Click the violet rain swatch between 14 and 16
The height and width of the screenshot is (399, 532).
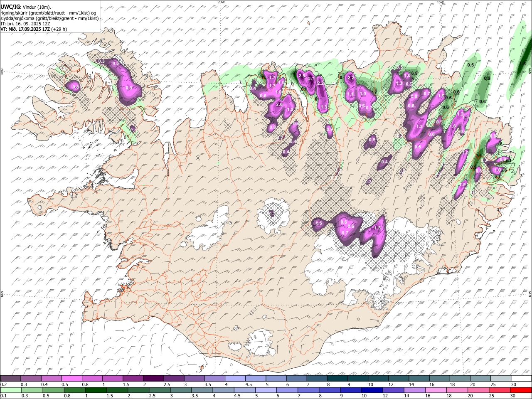pos(414,390)
